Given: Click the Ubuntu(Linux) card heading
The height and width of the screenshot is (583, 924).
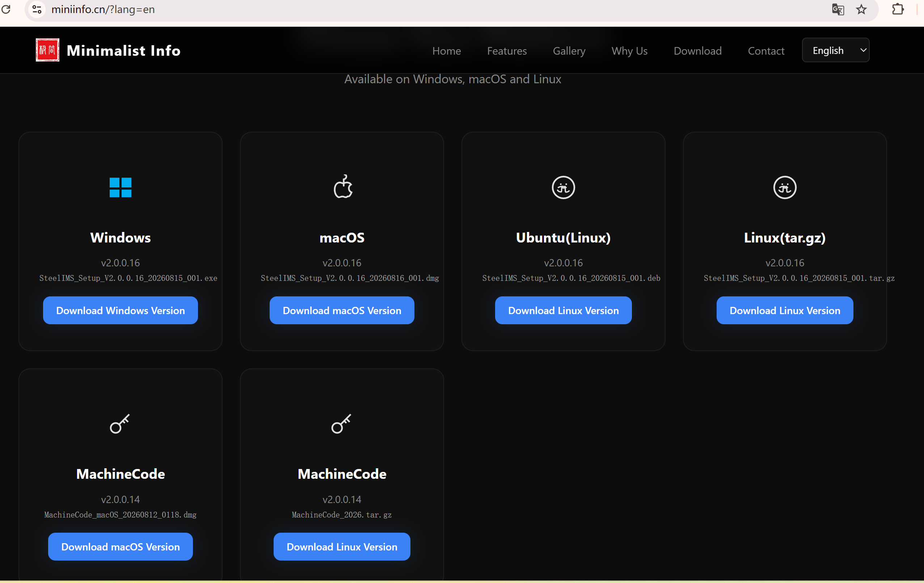Looking at the screenshot, I should click(x=563, y=238).
